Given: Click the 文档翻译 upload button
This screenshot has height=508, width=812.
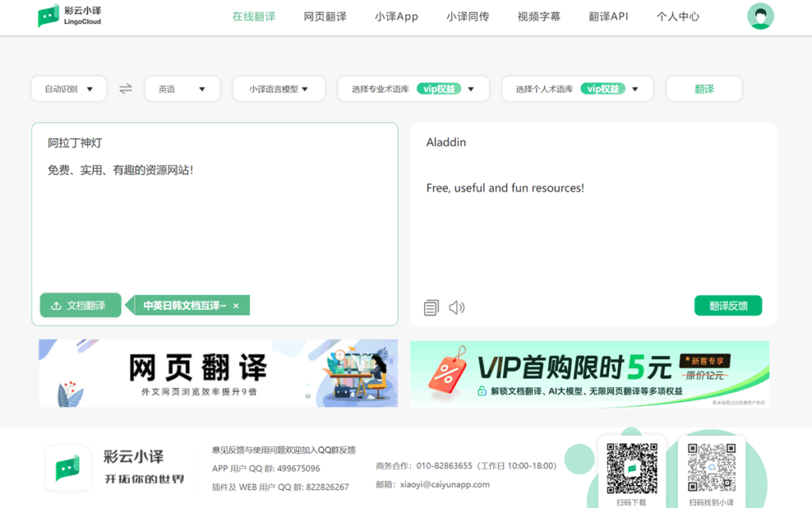Looking at the screenshot, I should [x=79, y=305].
